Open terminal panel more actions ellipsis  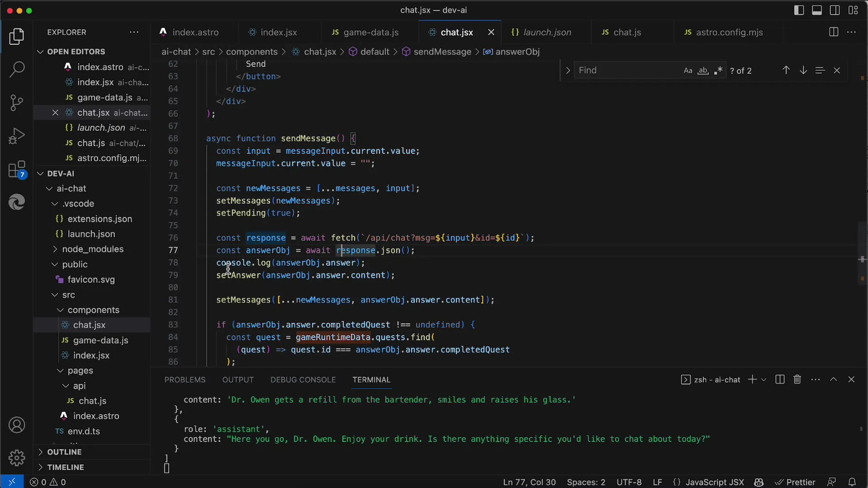[x=816, y=379]
